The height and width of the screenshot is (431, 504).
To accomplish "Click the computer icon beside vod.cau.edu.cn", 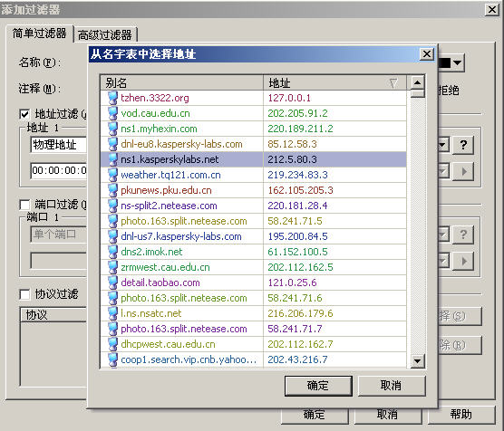I will point(112,113).
